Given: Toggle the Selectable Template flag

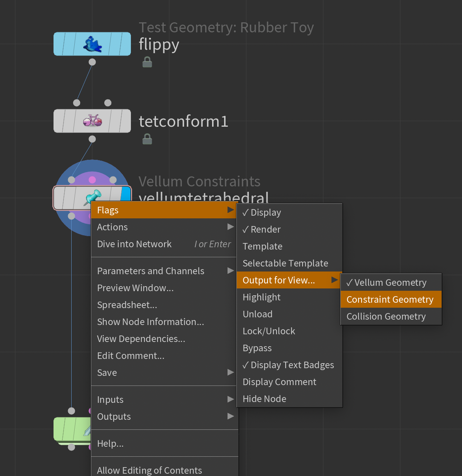Looking at the screenshot, I should 290,263.
